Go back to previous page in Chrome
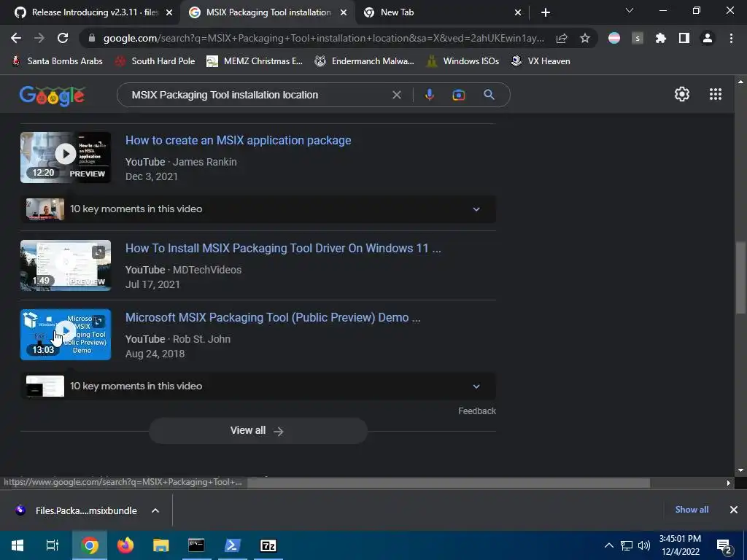The width and height of the screenshot is (747, 560). pyautogui.click(x=16, y=38)
